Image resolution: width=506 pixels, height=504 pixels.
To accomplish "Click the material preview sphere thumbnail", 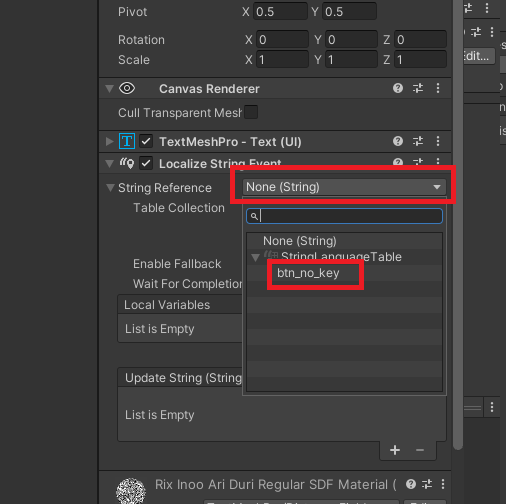I will pos(131,491).
